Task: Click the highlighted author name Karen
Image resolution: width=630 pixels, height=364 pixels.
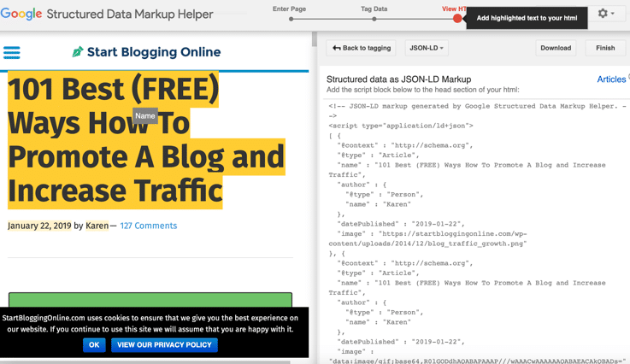Action: tap(97, 226)
